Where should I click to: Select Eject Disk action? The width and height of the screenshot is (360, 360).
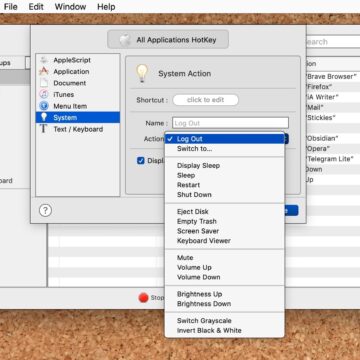pyautogui.click(x=225, y=211)
